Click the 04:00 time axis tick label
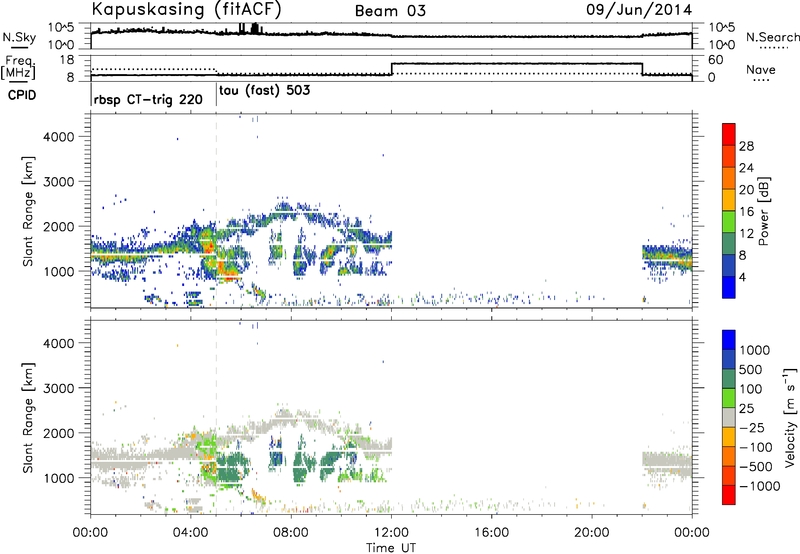 [191, 533]
